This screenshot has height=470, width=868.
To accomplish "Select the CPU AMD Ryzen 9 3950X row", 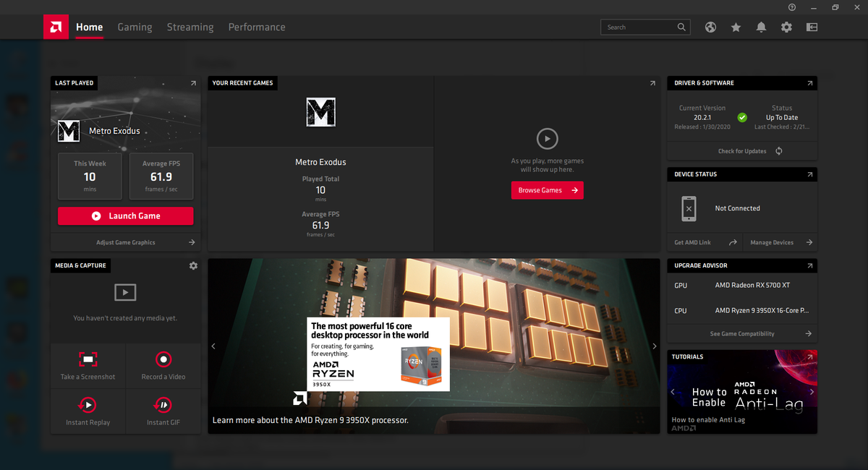I will coord(742,311).
